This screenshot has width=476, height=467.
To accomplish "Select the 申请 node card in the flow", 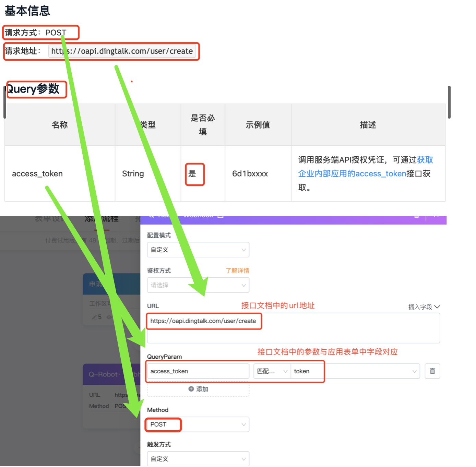I will pyautogui.click(x=111, y=299).
